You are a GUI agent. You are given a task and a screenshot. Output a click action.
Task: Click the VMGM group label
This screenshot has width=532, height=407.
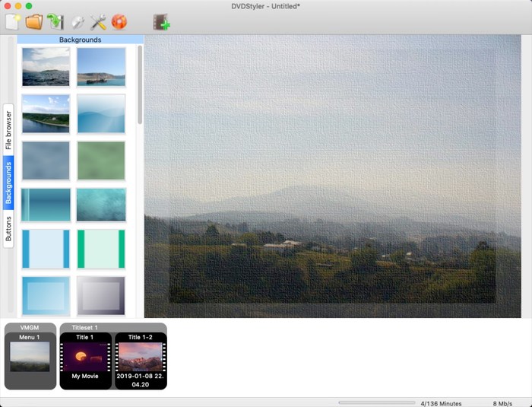coord(30,328)
